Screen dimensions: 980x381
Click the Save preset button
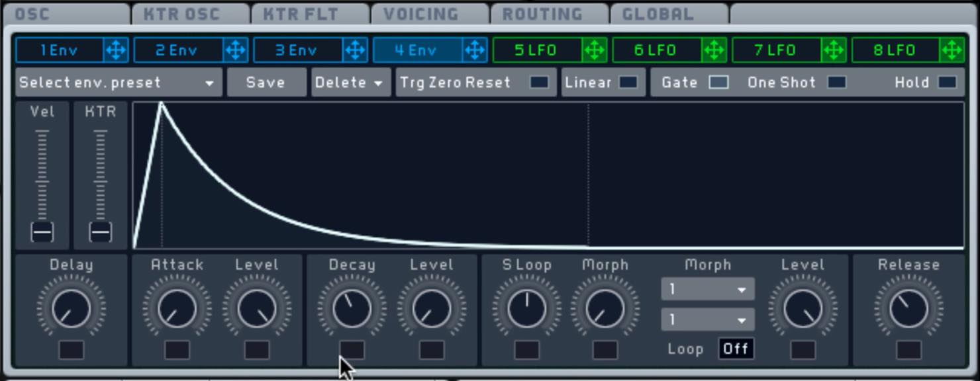pyautogui.click(x=266, y=83)
